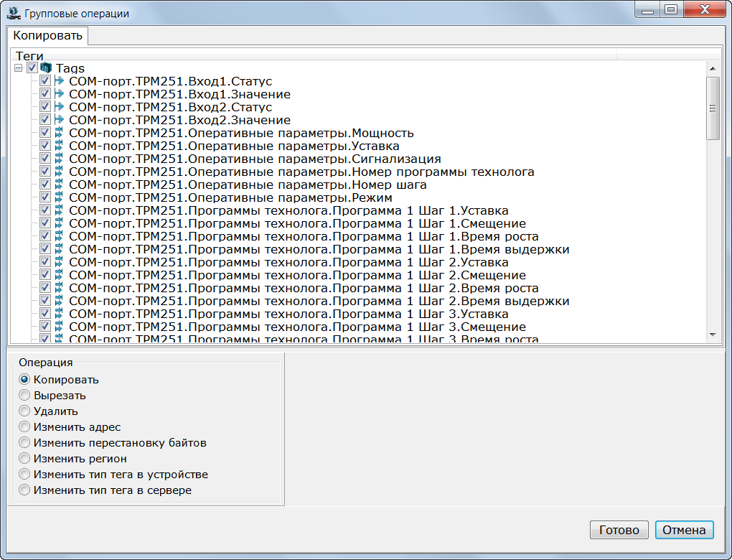Click the icon of Номер шага tag
Screen dimensions: 732x560
pos(59,184)
